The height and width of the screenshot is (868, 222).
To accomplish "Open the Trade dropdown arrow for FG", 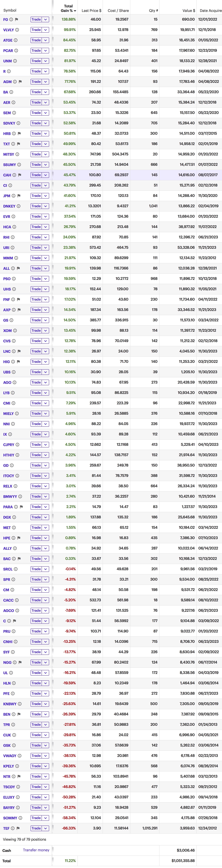I will [45, 19].
